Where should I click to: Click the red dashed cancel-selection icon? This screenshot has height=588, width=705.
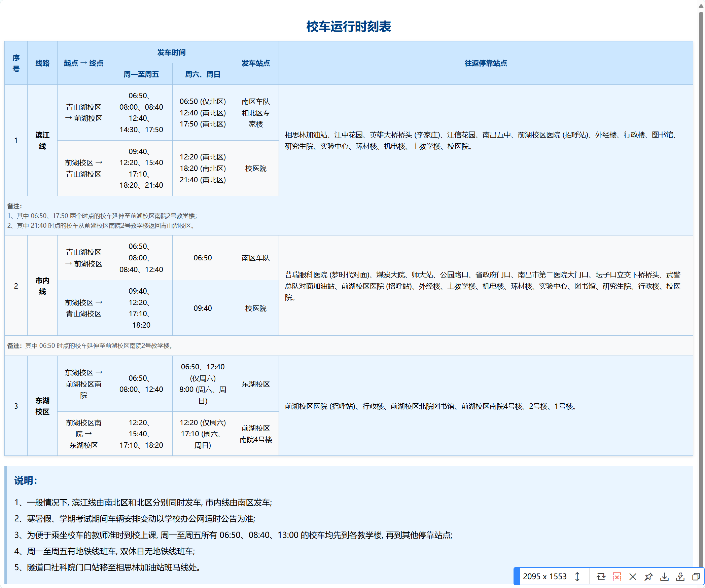click(x=616, y=577)
